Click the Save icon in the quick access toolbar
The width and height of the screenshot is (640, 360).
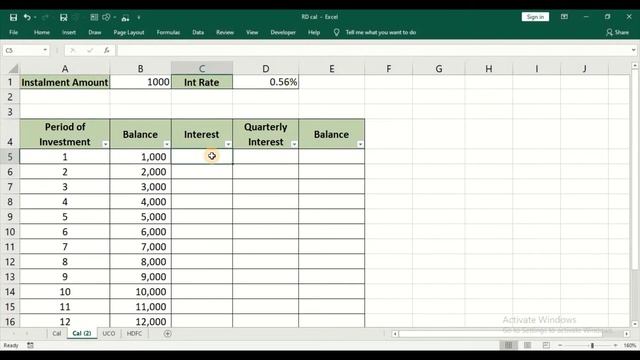(x=13, y=17)
